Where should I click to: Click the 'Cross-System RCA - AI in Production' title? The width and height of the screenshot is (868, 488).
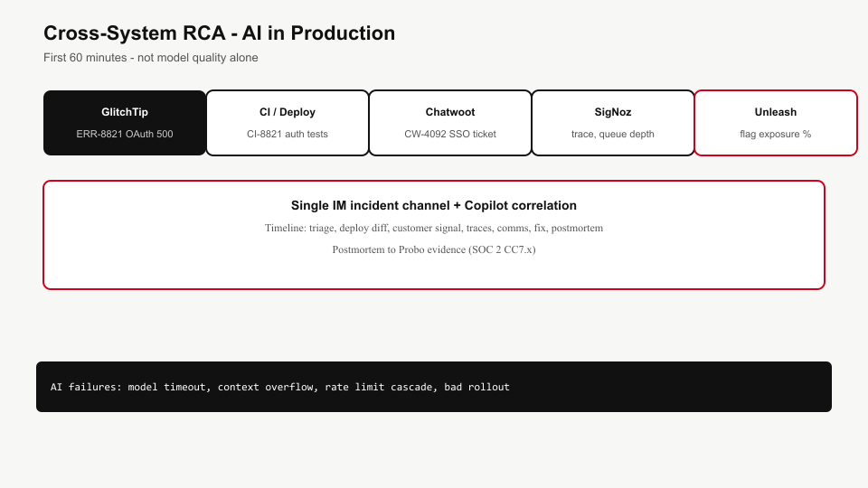pyautogui.click(x=219, y=33)
